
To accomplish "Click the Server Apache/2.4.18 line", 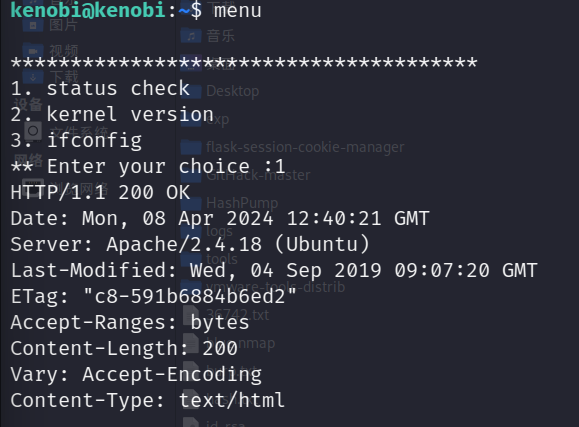I will (x=190, y=245).
